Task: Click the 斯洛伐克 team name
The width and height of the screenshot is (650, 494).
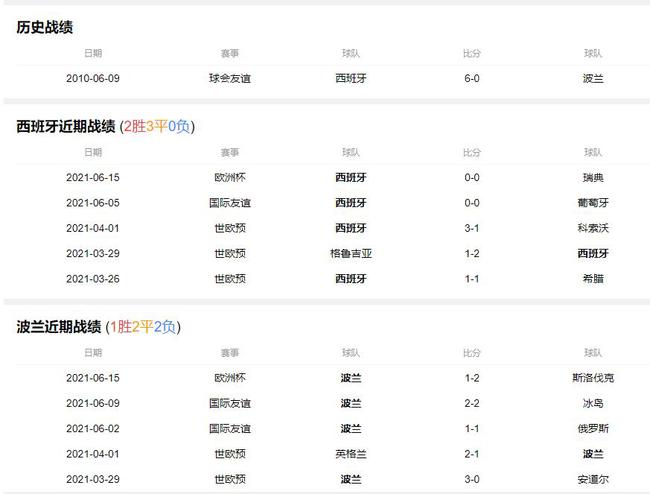Action: 592,378
